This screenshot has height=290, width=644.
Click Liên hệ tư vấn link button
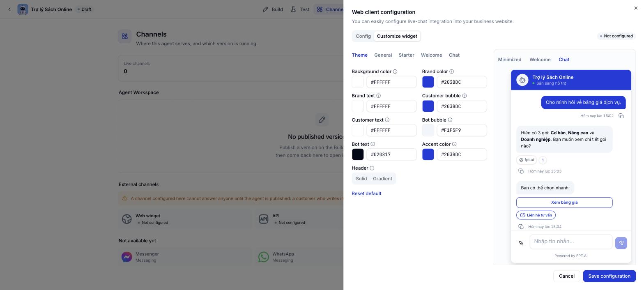(x=536, y=215)
